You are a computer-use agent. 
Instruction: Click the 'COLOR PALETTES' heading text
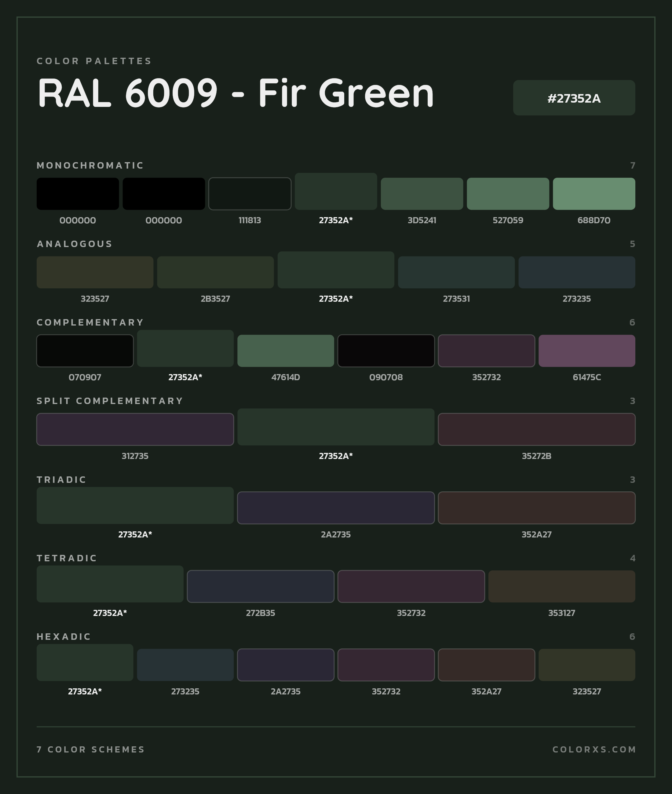point(94,61)
